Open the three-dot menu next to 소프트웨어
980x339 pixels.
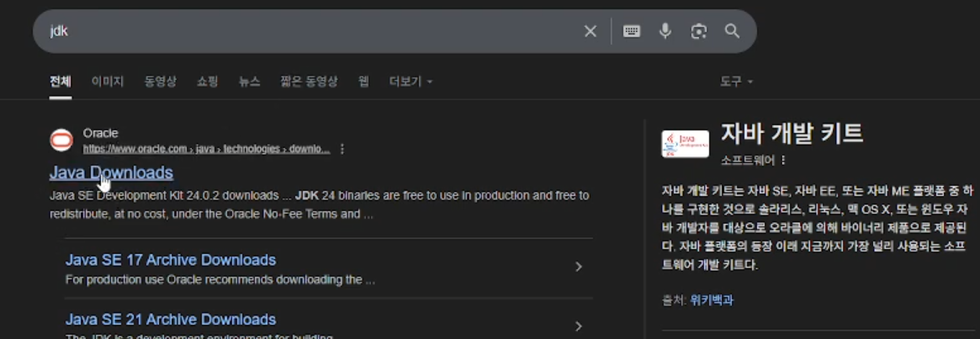pos(783,160)
